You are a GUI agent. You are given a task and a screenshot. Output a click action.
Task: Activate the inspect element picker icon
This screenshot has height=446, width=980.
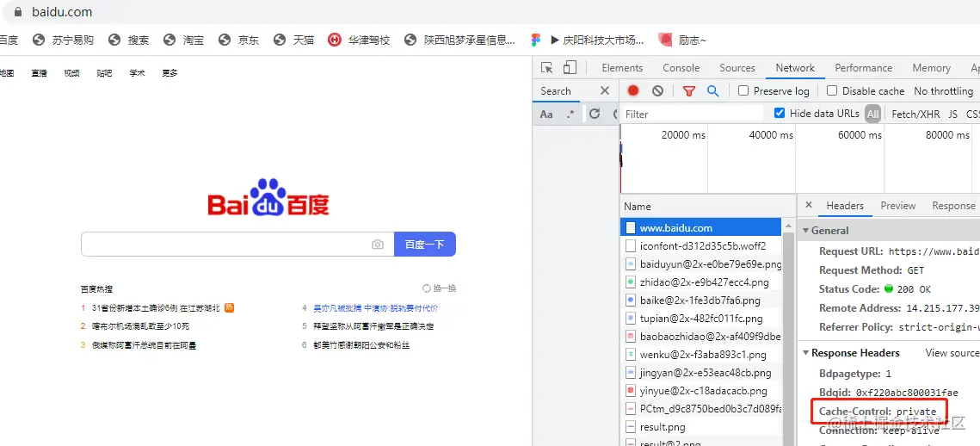[547, 67]
